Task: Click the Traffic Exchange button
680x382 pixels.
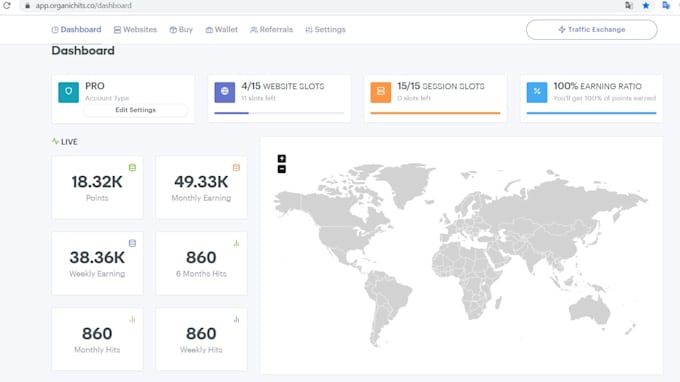Action: pos(592,29)
